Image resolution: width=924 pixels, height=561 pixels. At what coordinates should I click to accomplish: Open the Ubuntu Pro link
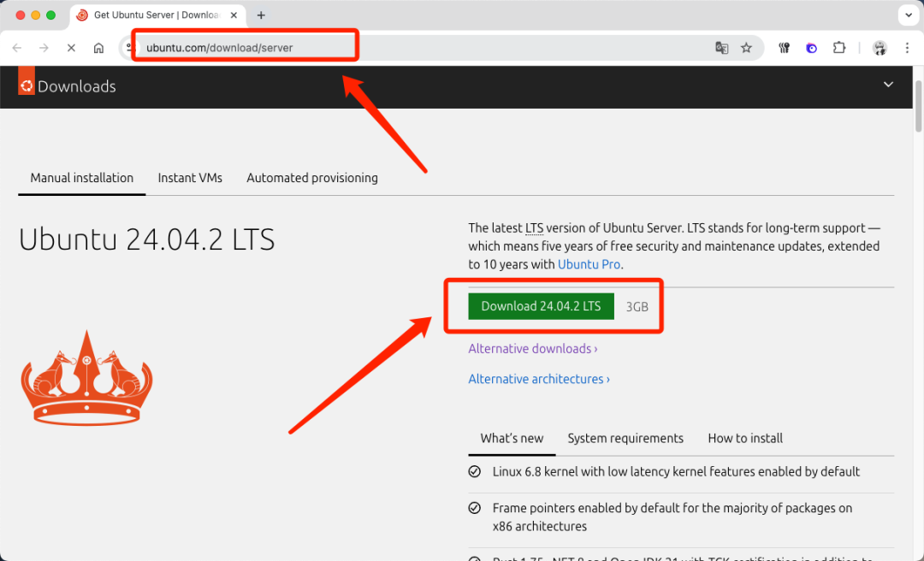click(589, 264)
